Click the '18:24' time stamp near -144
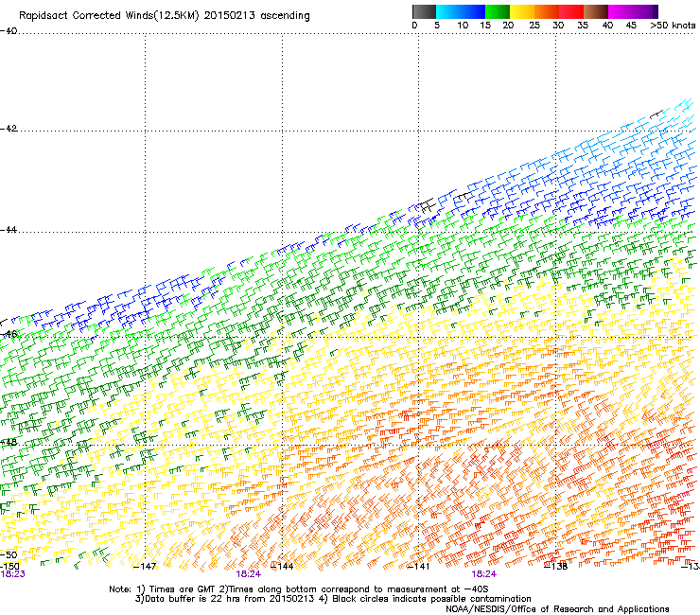Screen dimensions: 700x615 click(x=248, y=574)
